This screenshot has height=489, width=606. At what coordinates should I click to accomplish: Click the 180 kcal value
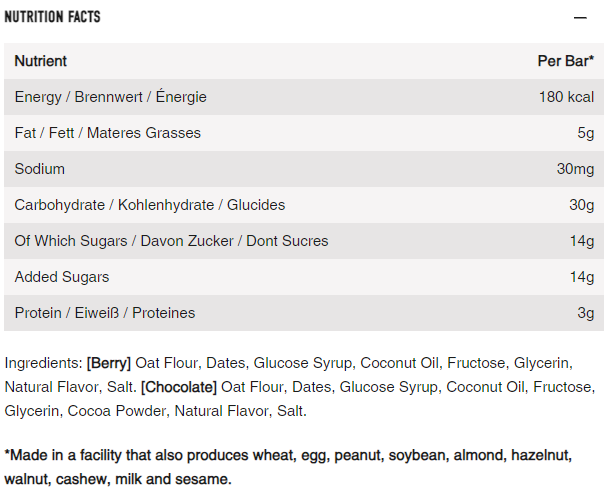567,97
